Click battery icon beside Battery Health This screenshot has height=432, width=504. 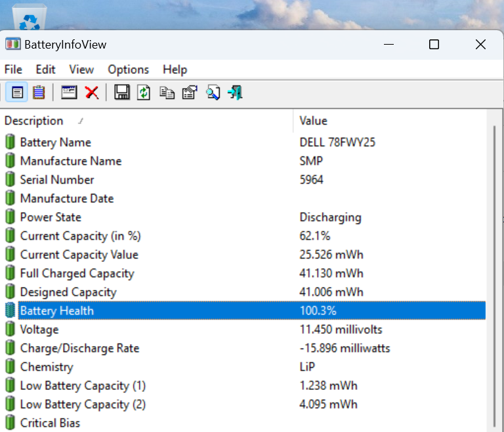click(10, 310)
